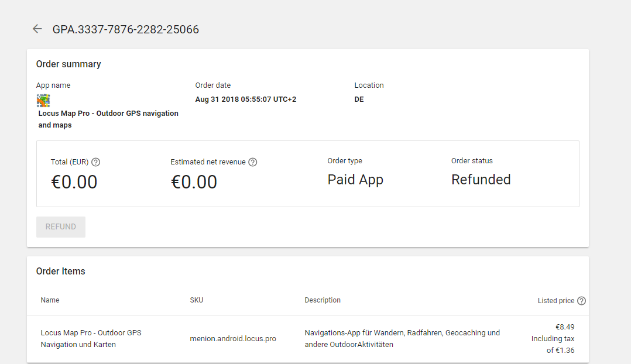Click the order date Aug 31 2018 value

tap(246, 99)
